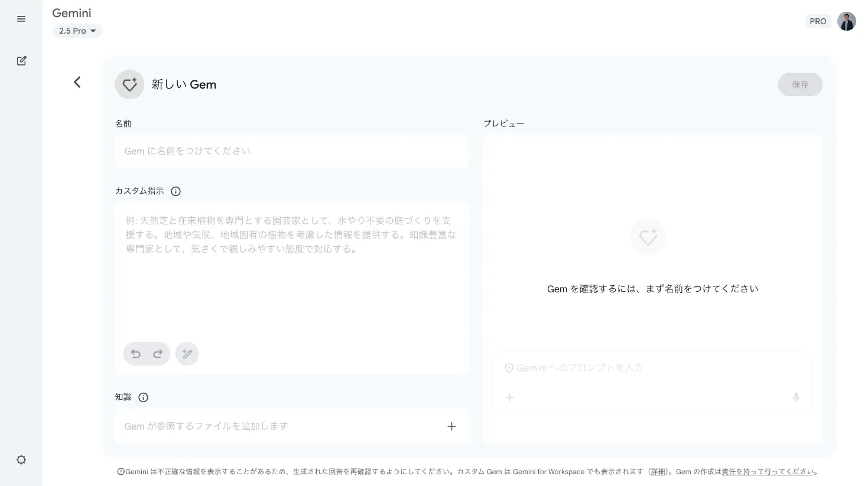Click the Gem を確認するには message
The height and width of the screenshot is (486, 868).
[652, 289]
